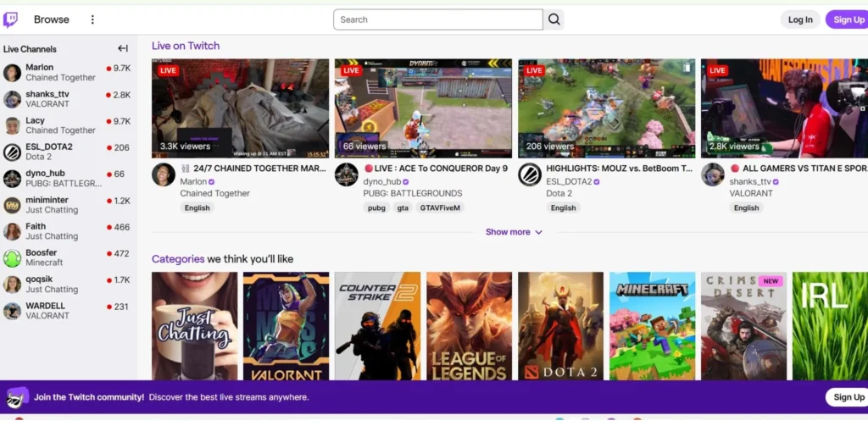Open the Just Chatting category card
This screenshot has height=426, width=868.
pos(194,326)
